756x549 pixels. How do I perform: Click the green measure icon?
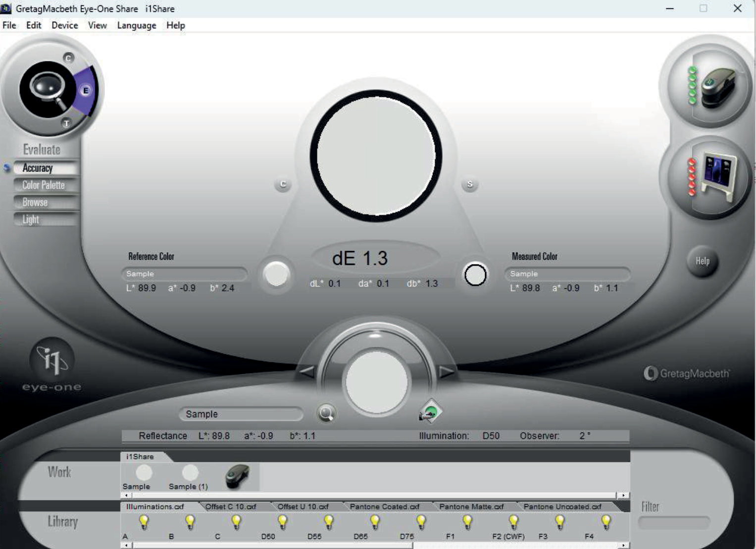pos(430,412)
